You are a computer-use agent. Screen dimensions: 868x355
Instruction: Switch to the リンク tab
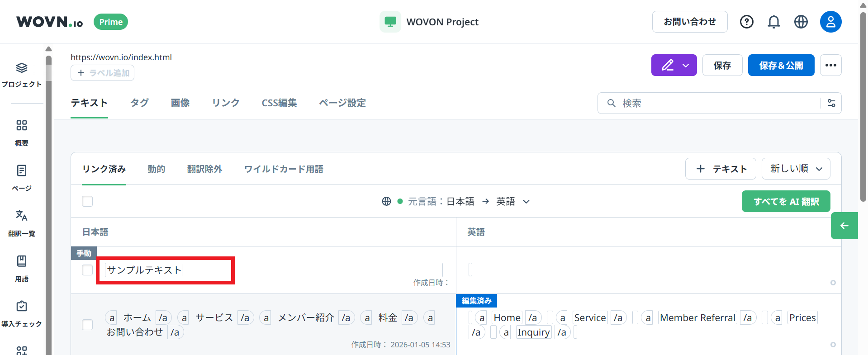[226, 103]
